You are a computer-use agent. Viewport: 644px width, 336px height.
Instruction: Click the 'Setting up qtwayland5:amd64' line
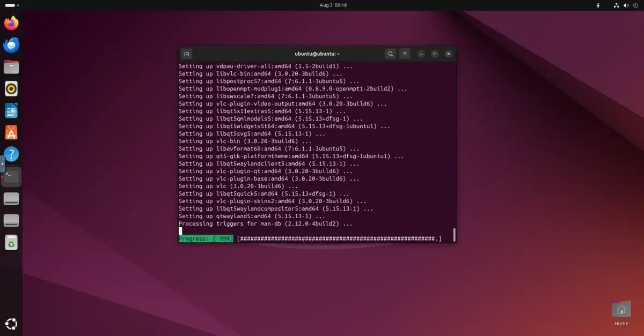tap(252, 216)
